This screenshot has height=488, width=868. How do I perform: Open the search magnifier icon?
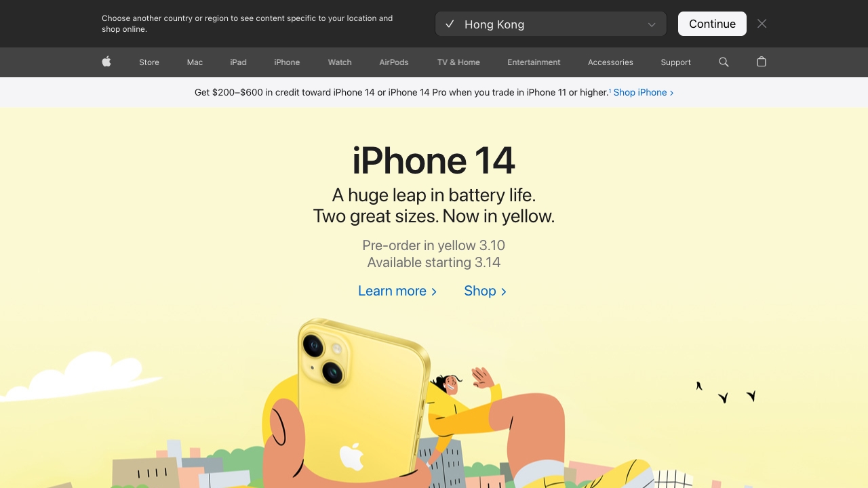point(724,62)
